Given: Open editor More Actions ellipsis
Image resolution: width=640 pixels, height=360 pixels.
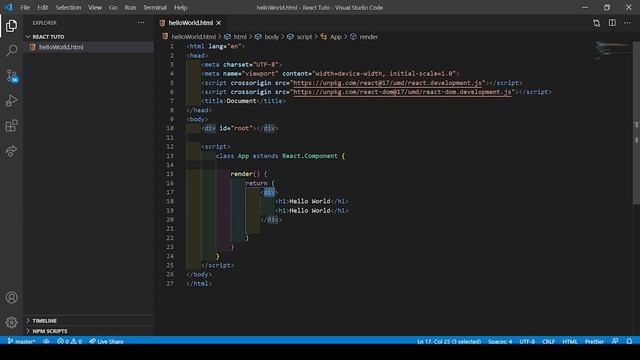Looking at the screenshot, I should (627, 23).
